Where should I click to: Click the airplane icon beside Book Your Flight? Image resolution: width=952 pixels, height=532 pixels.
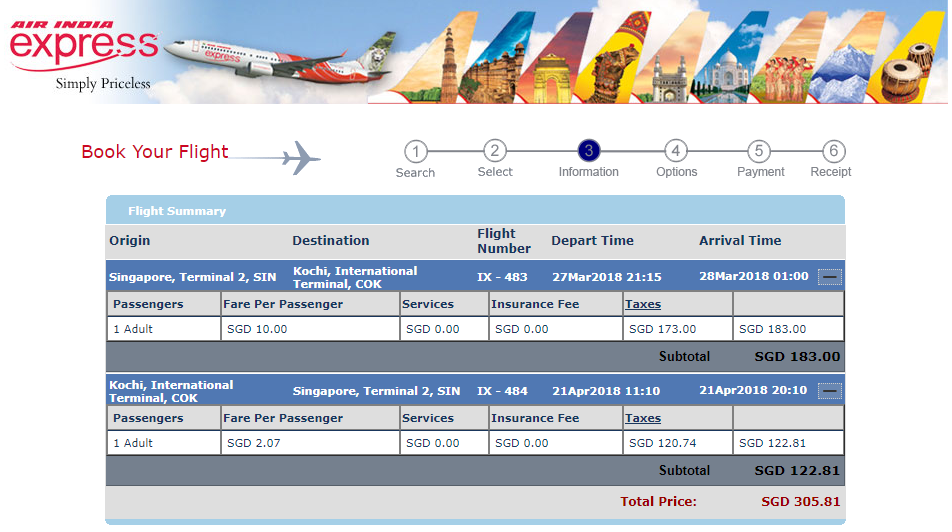[301, 158]
